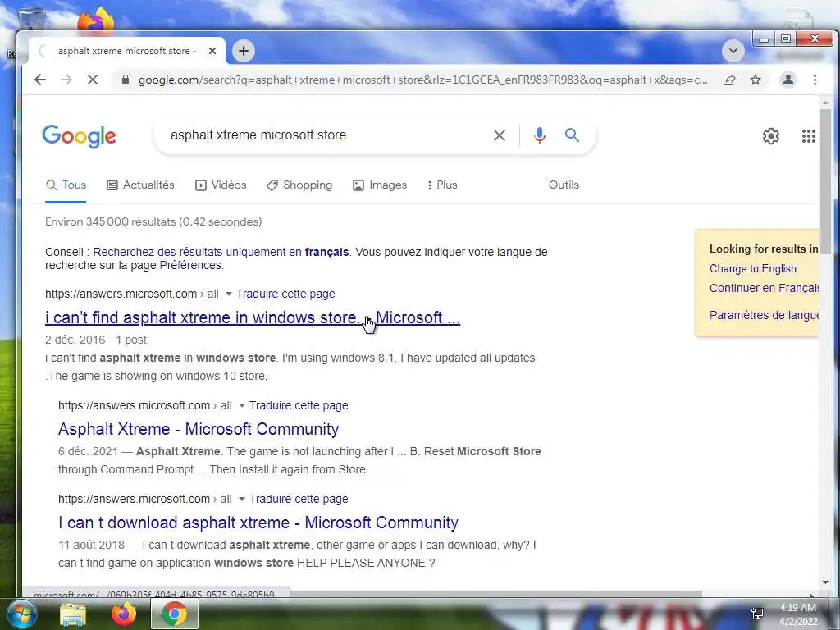Open a new tab with plus button
The width and height of the screenshot is (840, 630).
point(243,51)
